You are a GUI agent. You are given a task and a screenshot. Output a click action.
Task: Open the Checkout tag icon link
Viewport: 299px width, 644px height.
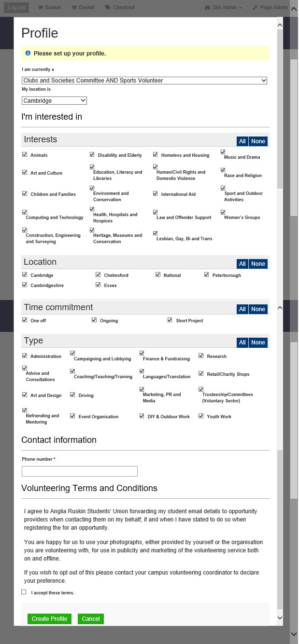107,8
